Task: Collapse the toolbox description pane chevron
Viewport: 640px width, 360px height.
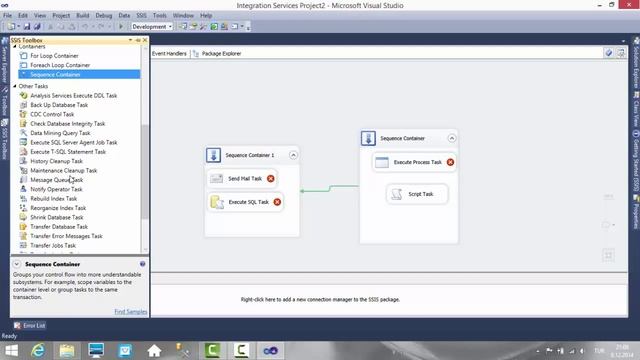Action: pyautogui.click(x=17, y=264)
